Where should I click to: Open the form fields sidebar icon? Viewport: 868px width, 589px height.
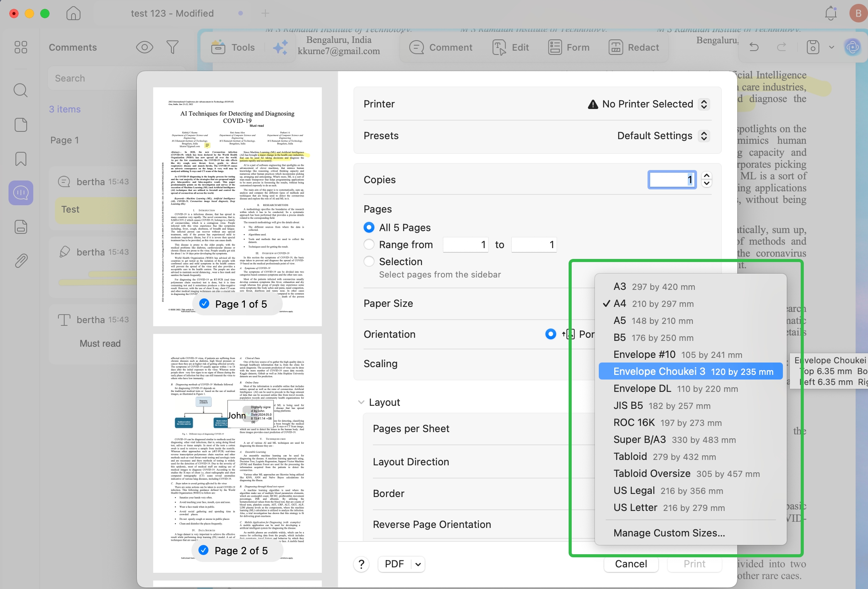[x=21, y=227]
